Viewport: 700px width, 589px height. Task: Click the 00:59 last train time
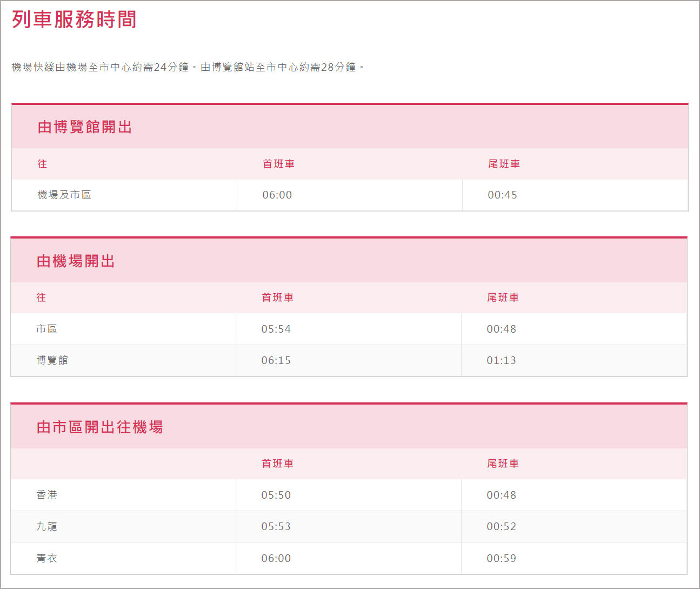tap(501, 558)
